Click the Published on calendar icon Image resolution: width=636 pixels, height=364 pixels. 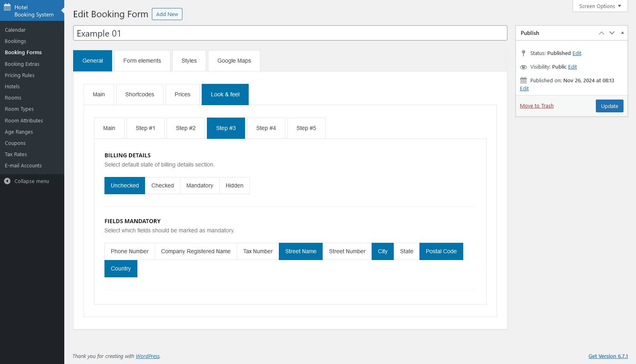click(524, 80)
